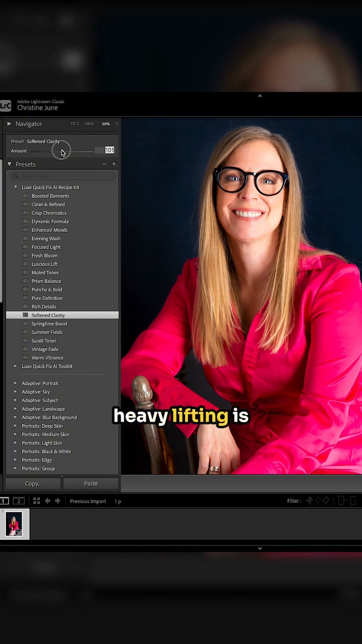
Task: Expand the Navigator panel
Action: pyautogui.click(x=9, y=124)
